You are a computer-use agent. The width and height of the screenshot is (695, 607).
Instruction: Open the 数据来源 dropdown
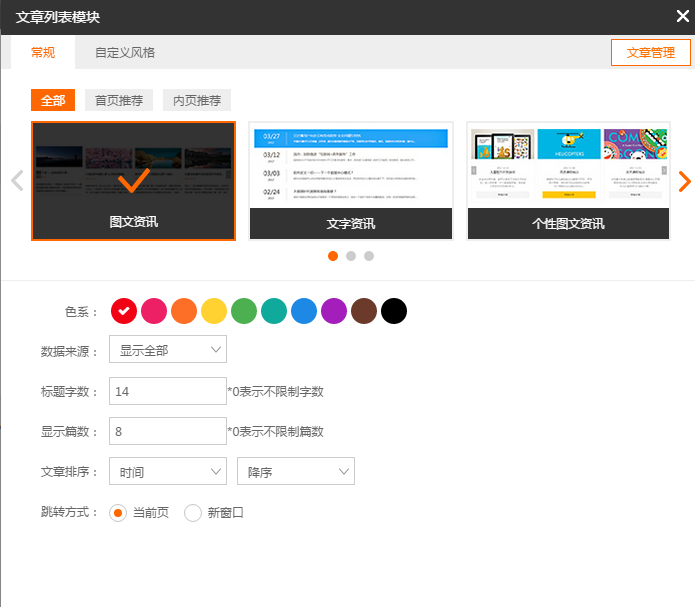pos(167,349)
